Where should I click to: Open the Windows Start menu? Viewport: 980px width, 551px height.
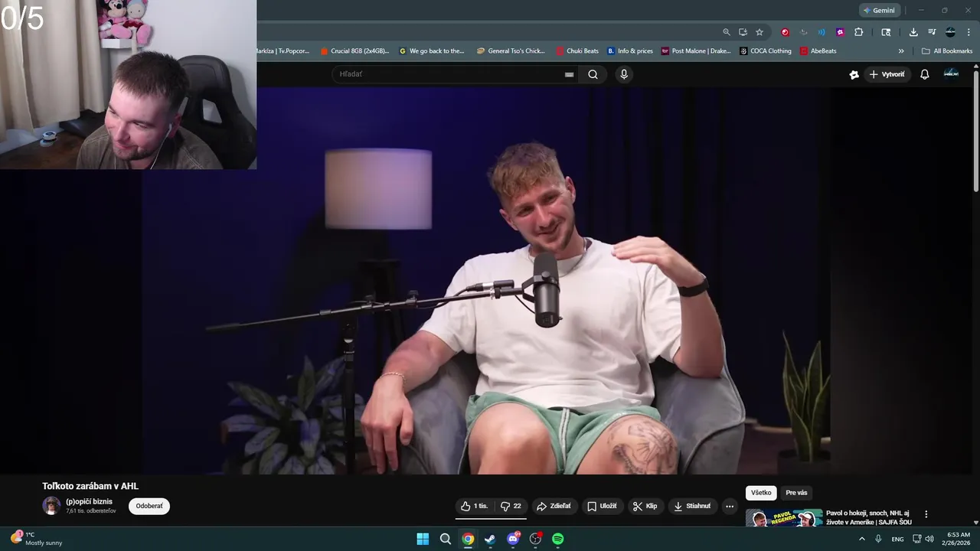tap(423, 539)
